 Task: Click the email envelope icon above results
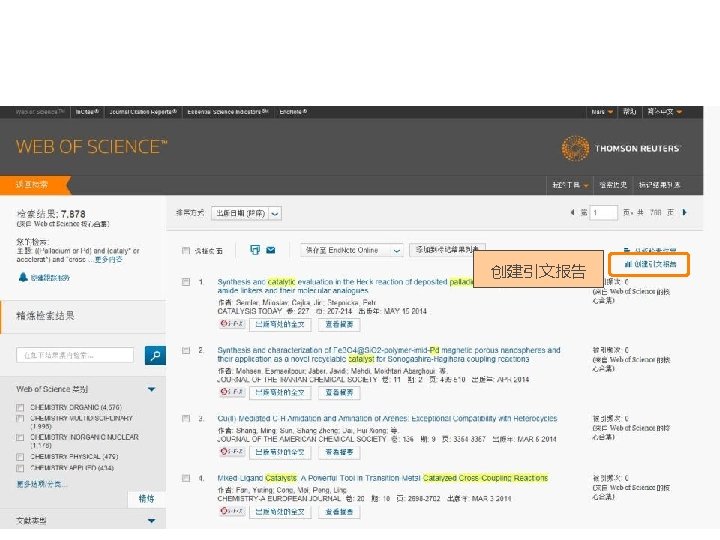270,250
